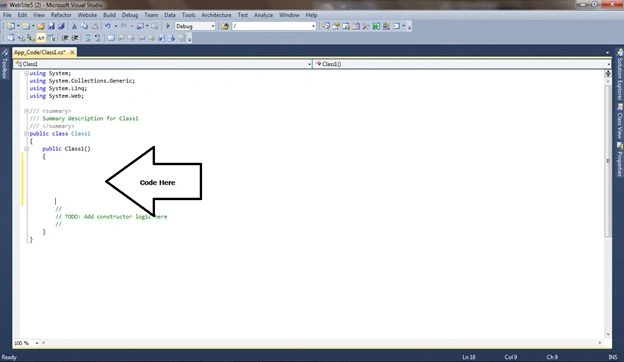The width and height of the screenshot is (624, 362).
Task: Click the horizontal scrollbar right arrow
Action: pyautogui.click(x=600, y=343)
